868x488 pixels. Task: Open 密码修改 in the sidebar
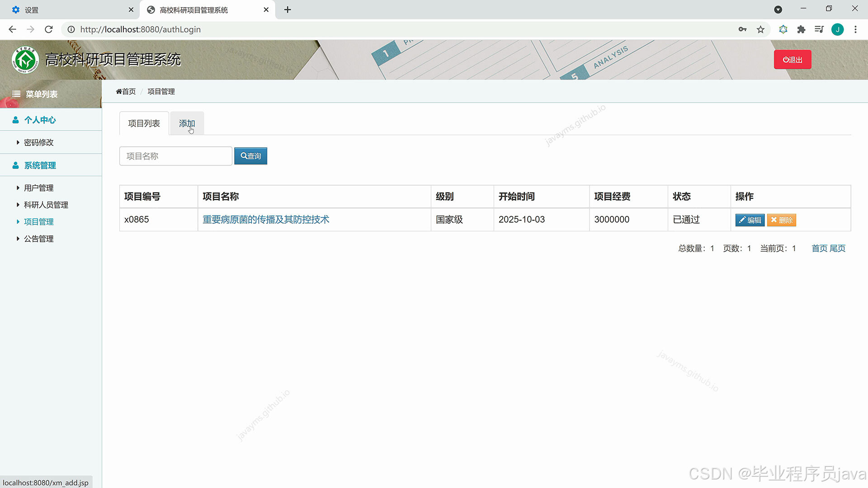tap(39, 142)
